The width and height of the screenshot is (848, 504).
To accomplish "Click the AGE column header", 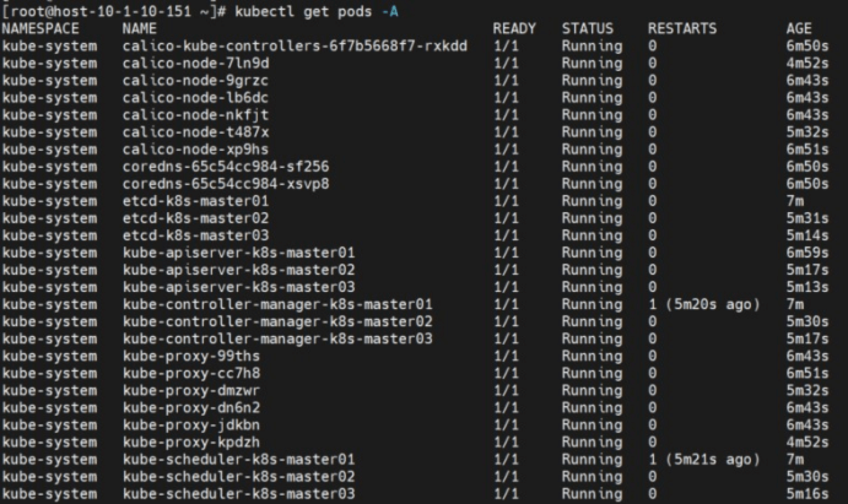I will [798, 29].
